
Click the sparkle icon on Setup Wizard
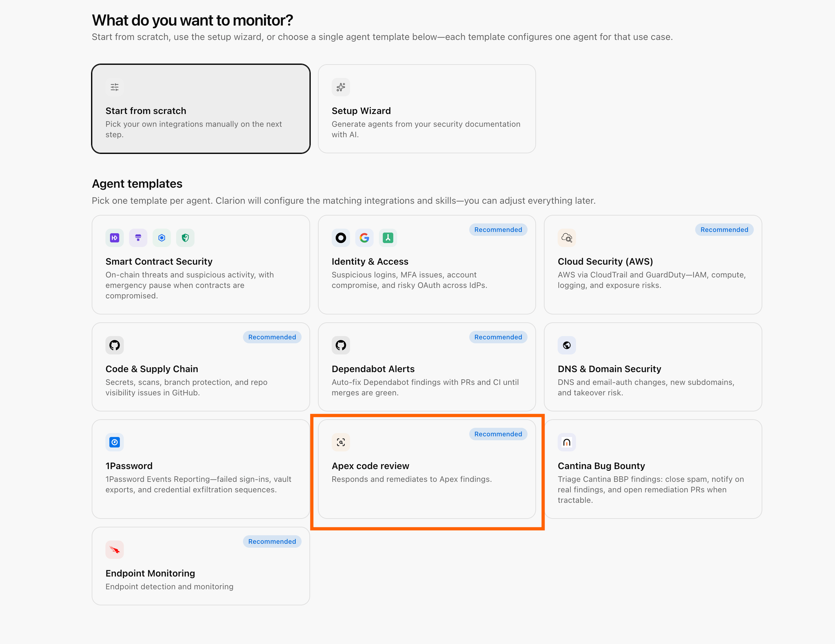[340, 87]
